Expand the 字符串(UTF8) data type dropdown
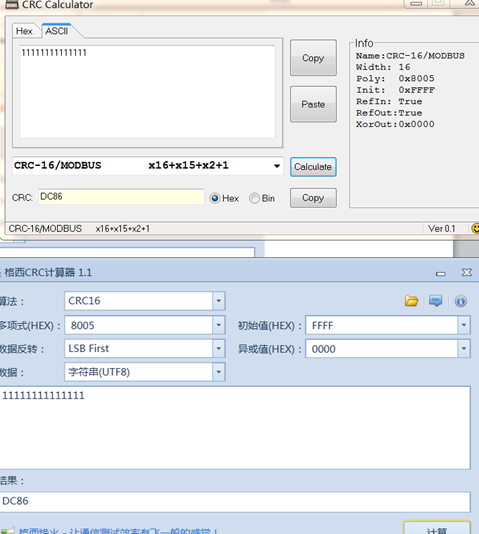The height and width of the screenshot is (534, 479). (219, 372)
